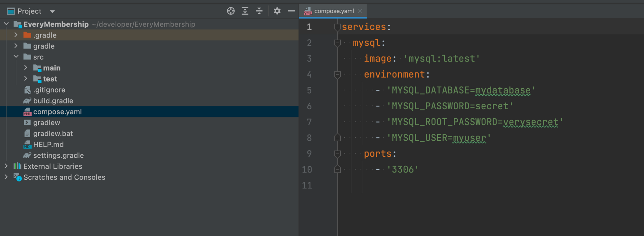Screen dimensions: 644x236
Task: Click the Project panel window icon
Action: pyautogui.click(x=11, y=11)
